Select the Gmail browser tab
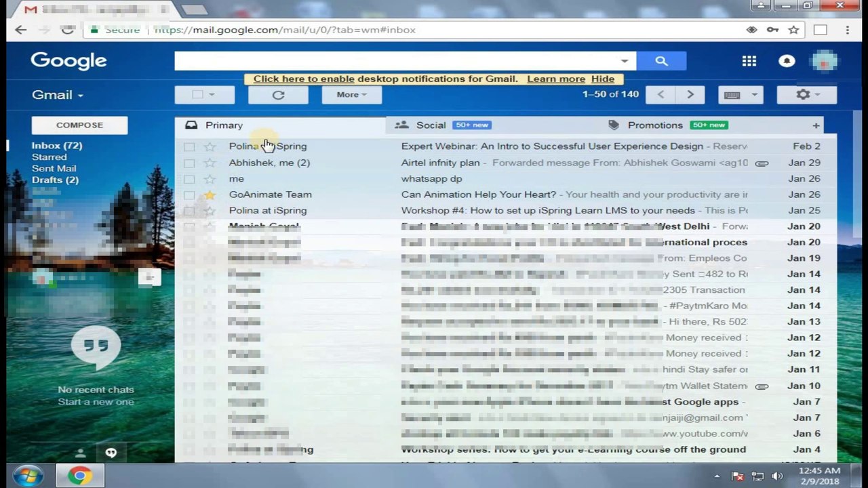The width and height of the screenshot is (868, 488). [x=95, y=9]
